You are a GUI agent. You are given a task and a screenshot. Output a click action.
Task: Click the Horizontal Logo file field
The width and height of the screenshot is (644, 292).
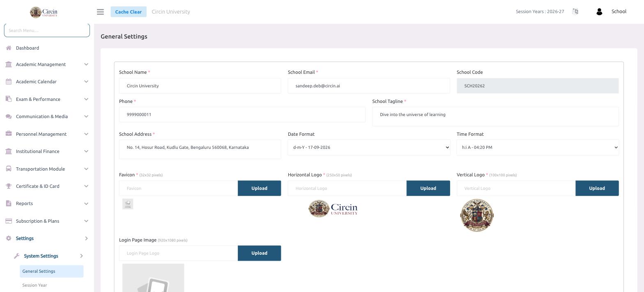(347, 188)
